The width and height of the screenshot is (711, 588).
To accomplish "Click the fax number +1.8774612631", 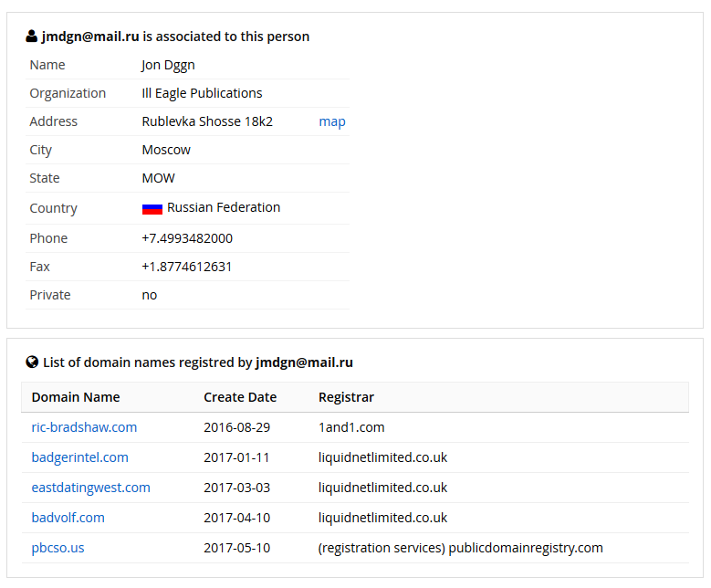I will click(x=186, y=267).
